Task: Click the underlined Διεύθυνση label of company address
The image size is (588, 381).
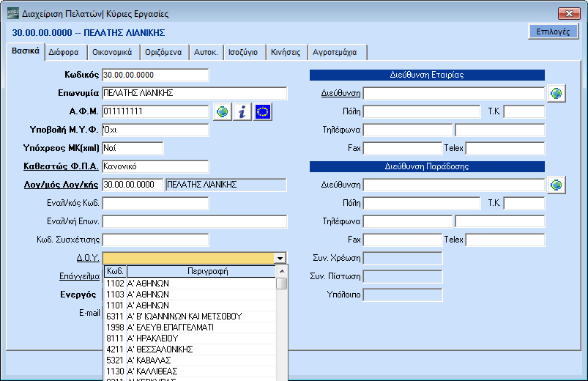Action: [340, 93]
